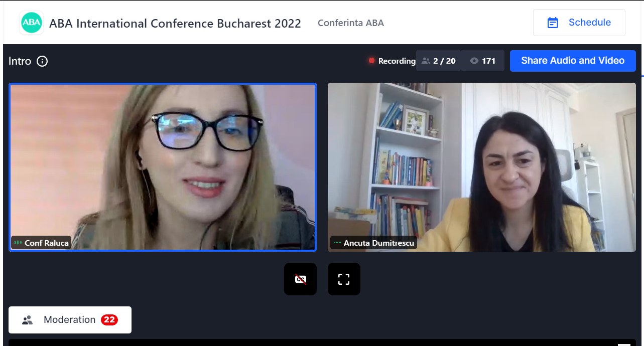Enter fullscreen mode for the video

coord(344,279)
